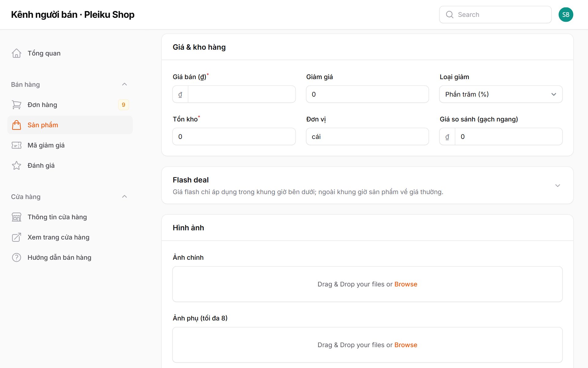
Task: Click the Tồn kho stock input field
Action: point(234,136)
